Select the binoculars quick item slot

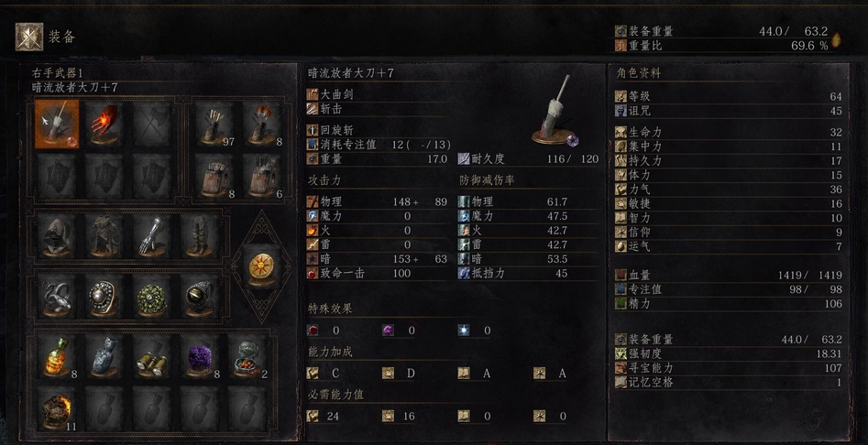tap(151, 356)
